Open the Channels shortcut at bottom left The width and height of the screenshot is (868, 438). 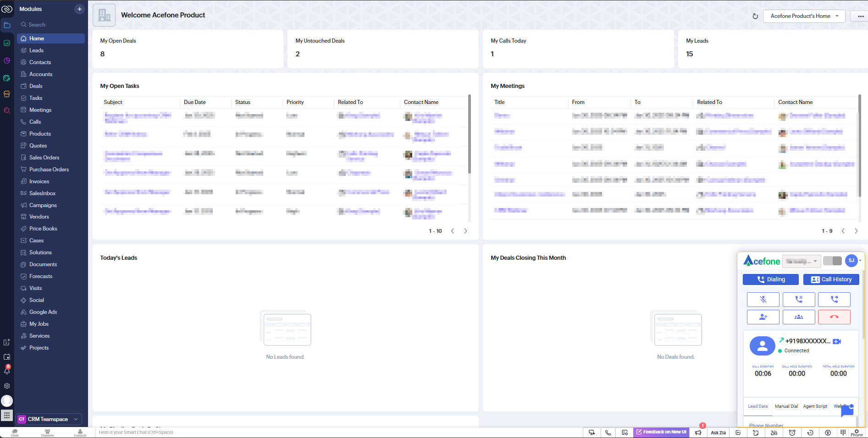47,433
